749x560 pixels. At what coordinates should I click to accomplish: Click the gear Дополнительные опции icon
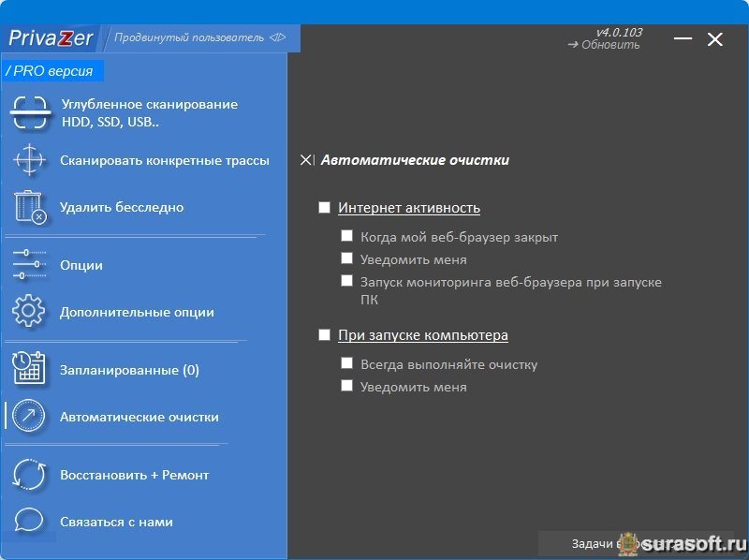[29, 311]
